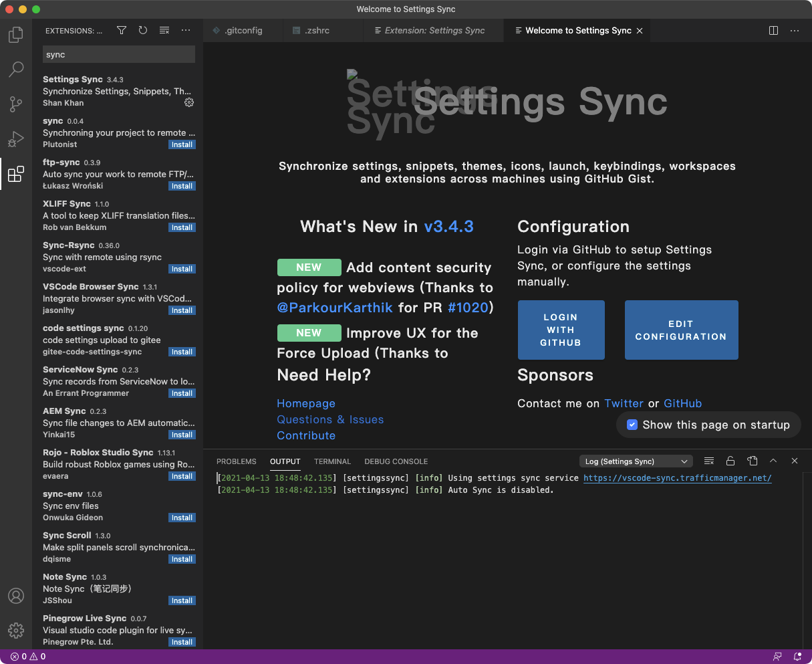Install the VSCode Browser Sync extension

[x=182, y=310]
